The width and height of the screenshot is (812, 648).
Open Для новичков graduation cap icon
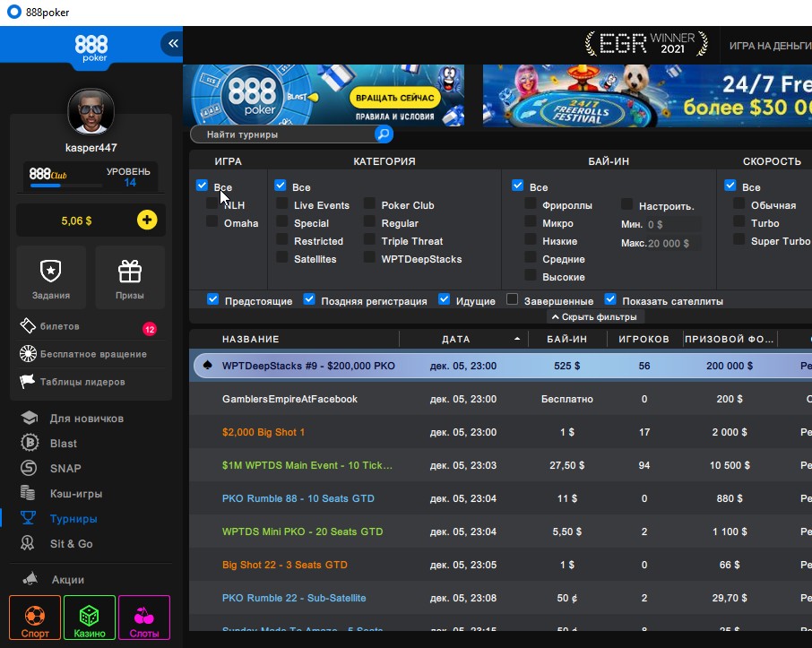point(29,418)
